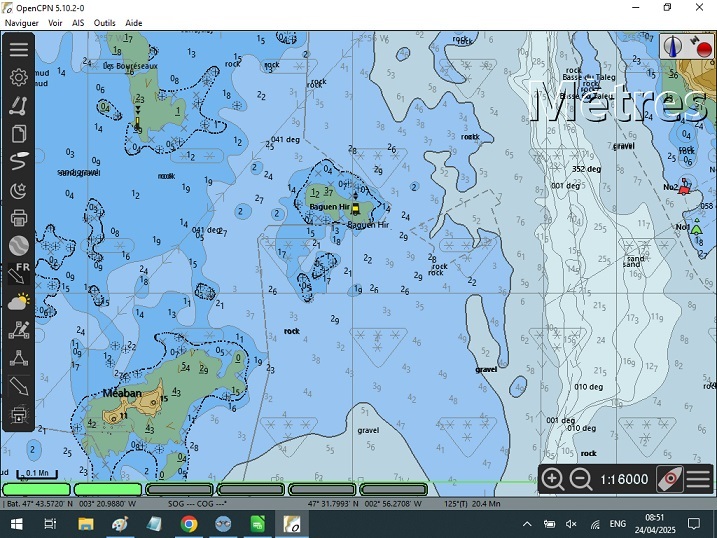Open the 08:51 clock and calendar

click(654, 524)
